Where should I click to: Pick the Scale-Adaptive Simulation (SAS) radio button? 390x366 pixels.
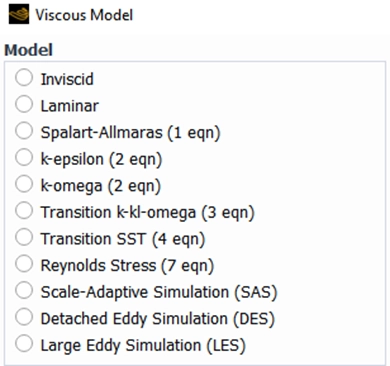tap(24, 290)
